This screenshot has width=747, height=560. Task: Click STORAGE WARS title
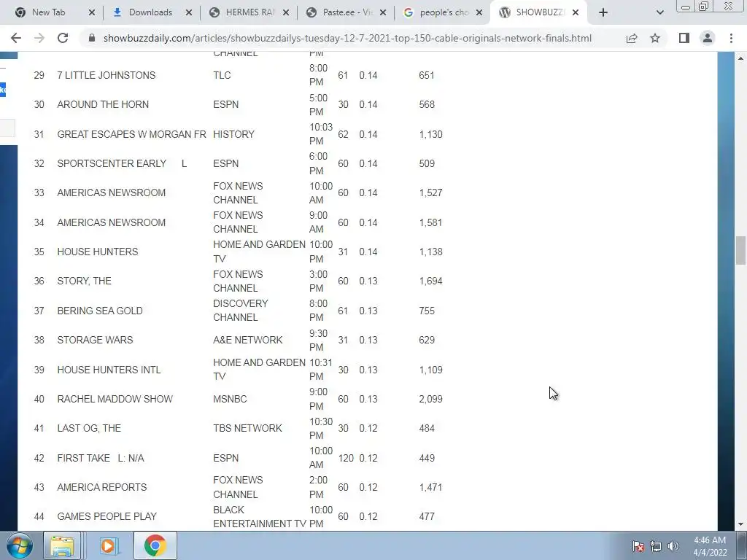(x=96, y=340)
